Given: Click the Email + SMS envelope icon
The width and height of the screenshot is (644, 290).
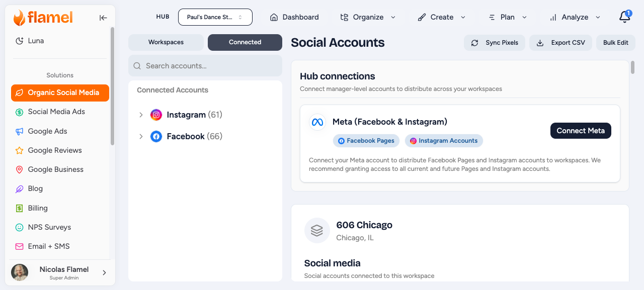Looking at the screenshot, I should pyautogui.click(x=19, y=246).
